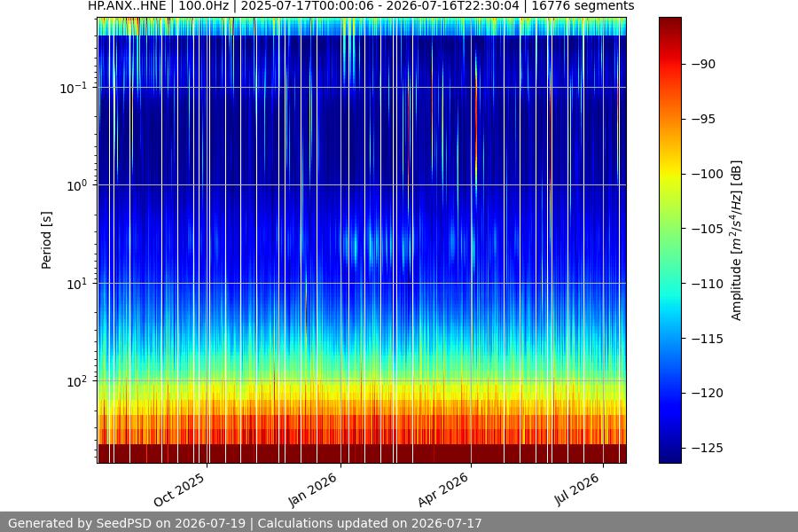This screenshot has height=532, width=798.
Task: Click the 'Oct 2025' x-axis tick label
Action: point(179,489)
